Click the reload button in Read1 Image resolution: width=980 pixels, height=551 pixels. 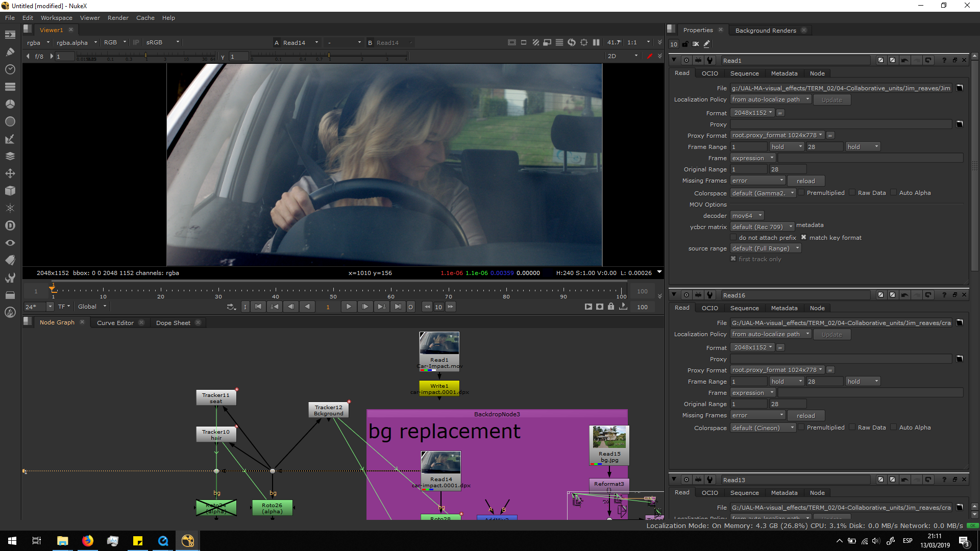coord(805,181)
